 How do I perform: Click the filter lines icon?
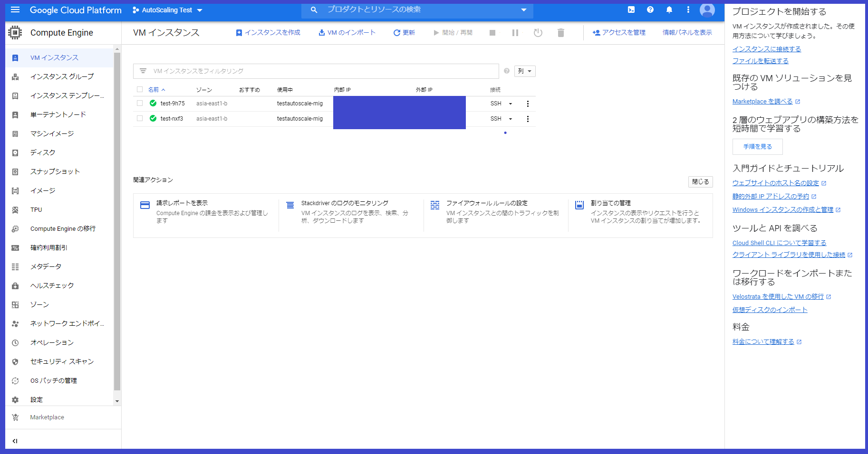(x=143, y=71)
